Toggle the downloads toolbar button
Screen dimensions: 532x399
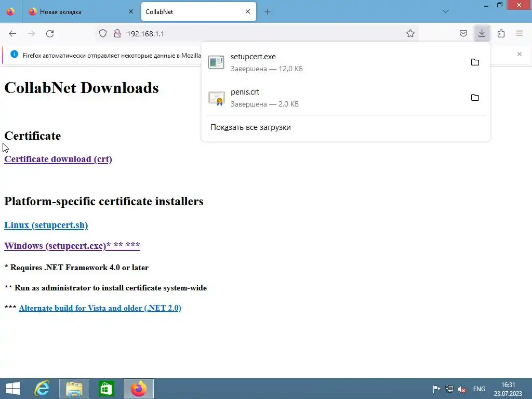(x=482, y=33)
